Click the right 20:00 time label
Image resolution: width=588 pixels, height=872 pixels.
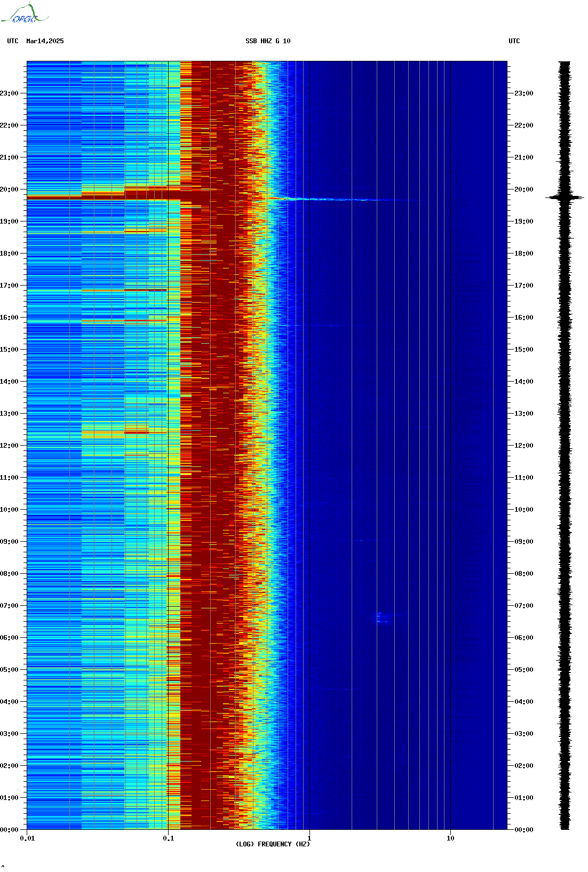point(523,189)
